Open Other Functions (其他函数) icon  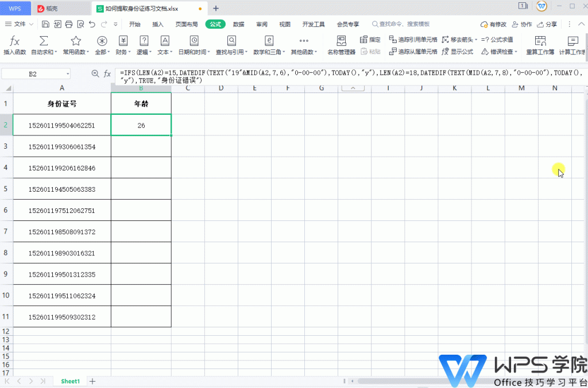[304, 41]
